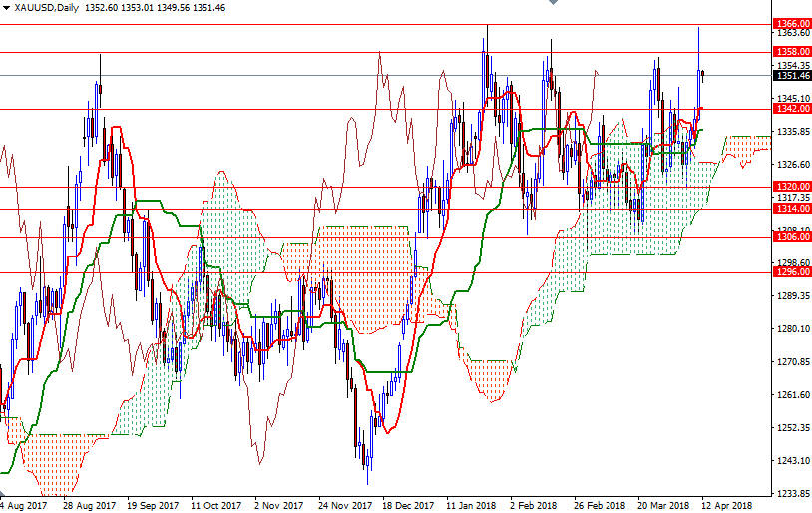Select the 1358.00 red price level label
The height and width of the screenshot is (513, 812).
click(792, 51)
